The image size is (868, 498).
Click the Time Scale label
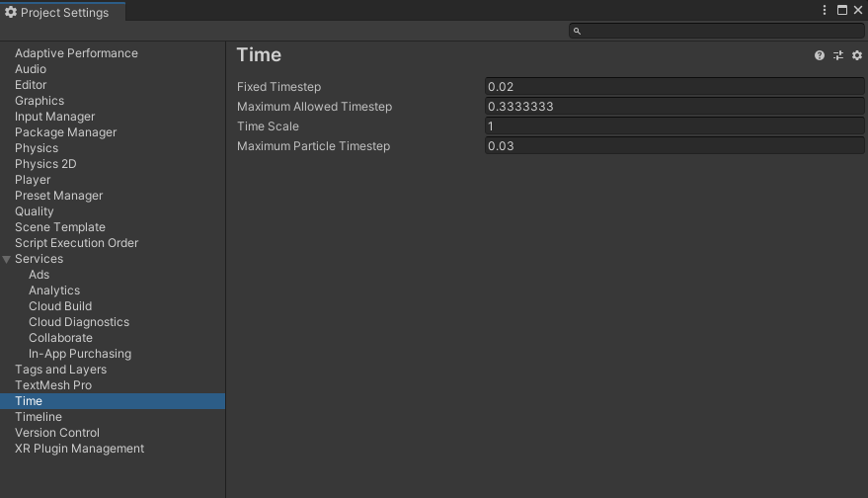(x=268, y=126)
